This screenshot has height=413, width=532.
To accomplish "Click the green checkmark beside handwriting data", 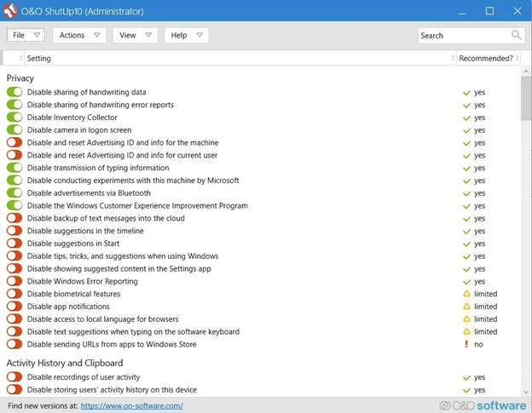I will pyautogui.click(x=466, y=93).
